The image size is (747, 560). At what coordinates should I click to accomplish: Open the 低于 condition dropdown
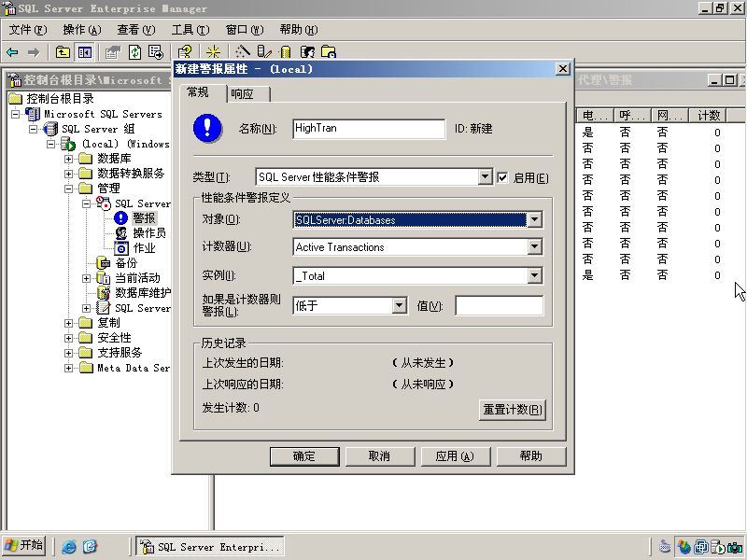click(400, 306)
